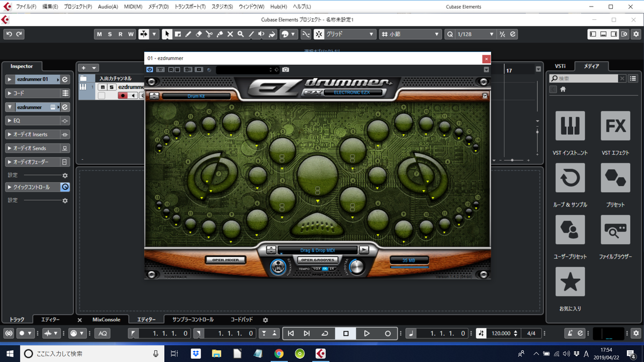Toggle global Write 'W' automation
Image resolution: width=644 pixels, height=362 pixels.
(130, 34)
